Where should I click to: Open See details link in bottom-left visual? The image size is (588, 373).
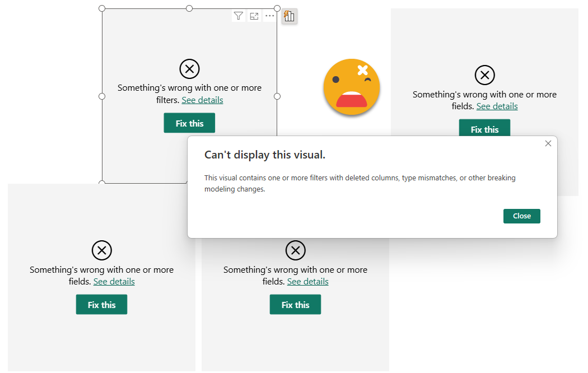pos(114,282)
